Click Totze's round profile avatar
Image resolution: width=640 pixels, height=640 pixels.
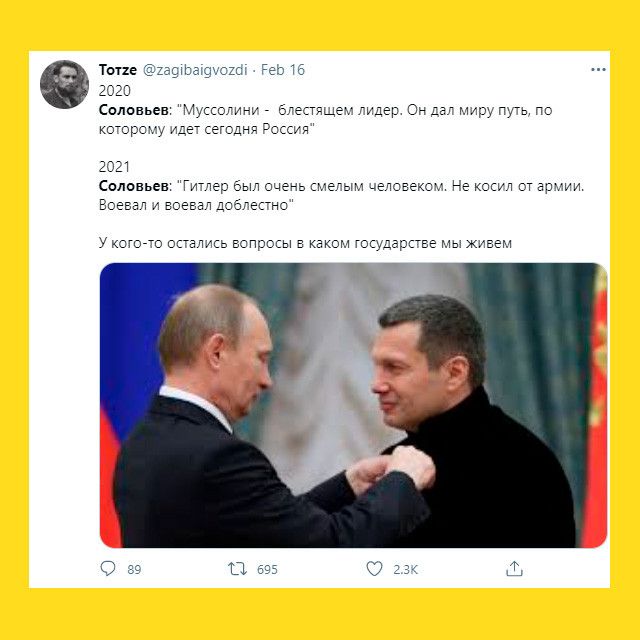click(64, 84)
